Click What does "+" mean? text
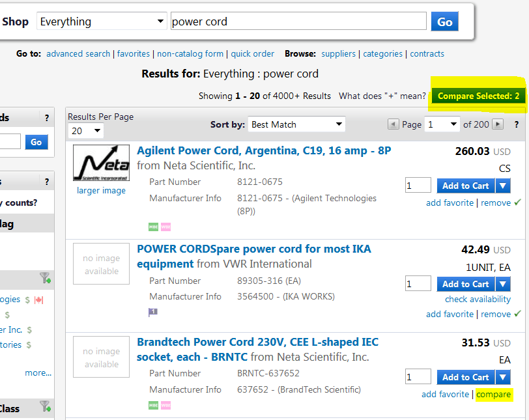Screen dimensions: 529x420 pos(382,96)
